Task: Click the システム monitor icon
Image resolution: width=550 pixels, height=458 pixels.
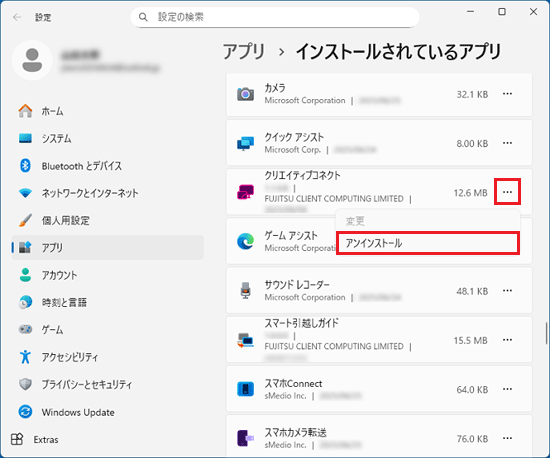Action: pos(25,138)
